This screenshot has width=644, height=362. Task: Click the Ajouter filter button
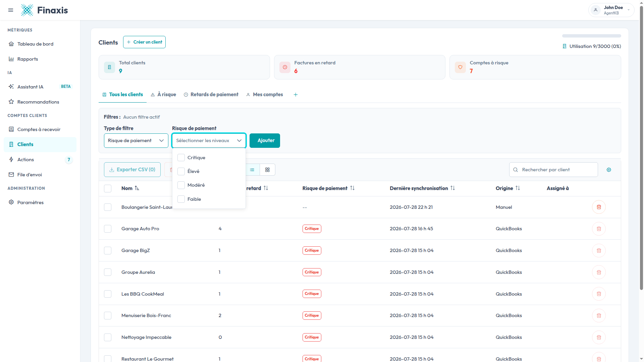tap(265, 140)
